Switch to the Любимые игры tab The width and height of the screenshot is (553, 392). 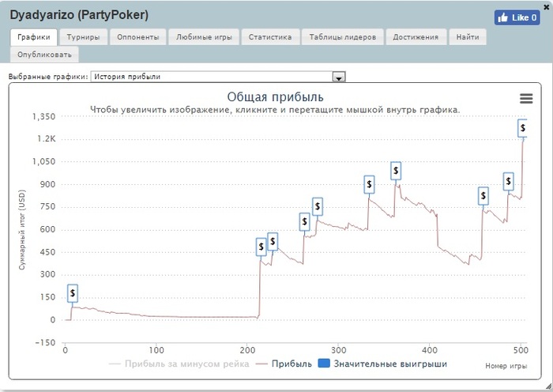tap(204, 37)
